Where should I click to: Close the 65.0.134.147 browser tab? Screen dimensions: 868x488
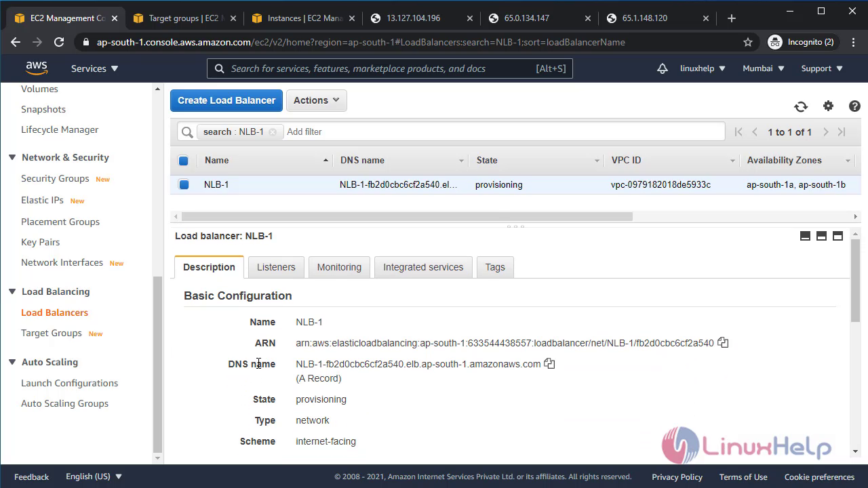[x=588, y=18]
